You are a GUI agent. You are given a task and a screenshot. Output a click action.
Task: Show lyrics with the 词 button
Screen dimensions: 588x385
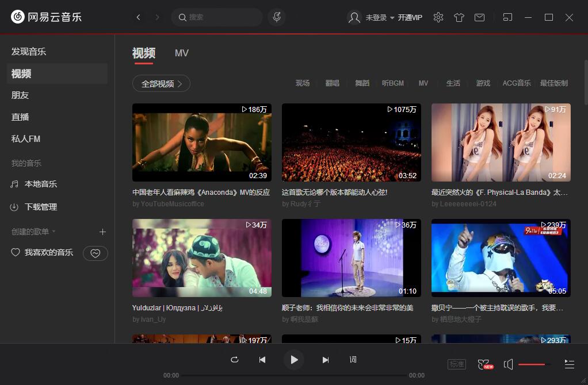[x=353, y=360]
